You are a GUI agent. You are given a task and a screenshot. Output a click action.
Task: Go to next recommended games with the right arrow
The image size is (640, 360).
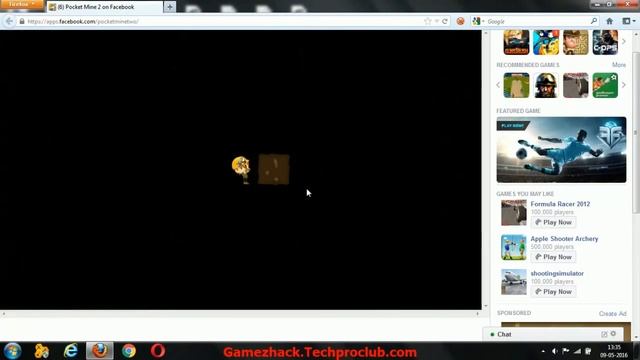tap(624, 85)
